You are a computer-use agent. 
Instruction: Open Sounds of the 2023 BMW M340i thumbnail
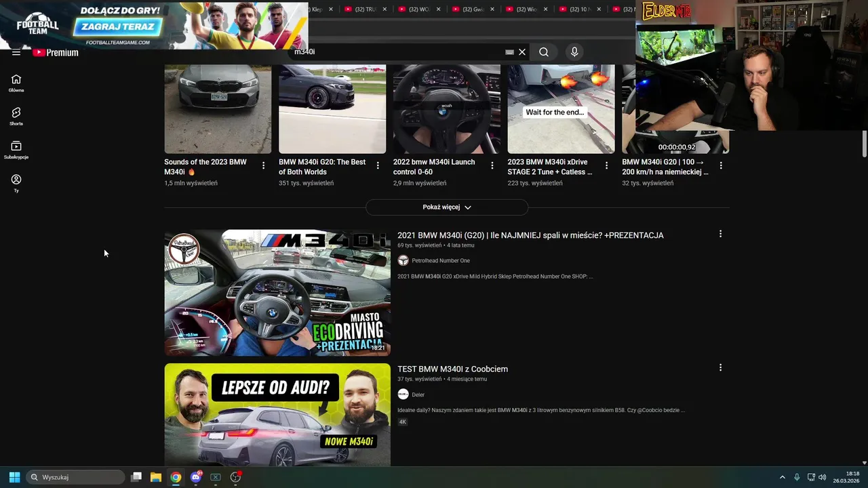point(218,109)
